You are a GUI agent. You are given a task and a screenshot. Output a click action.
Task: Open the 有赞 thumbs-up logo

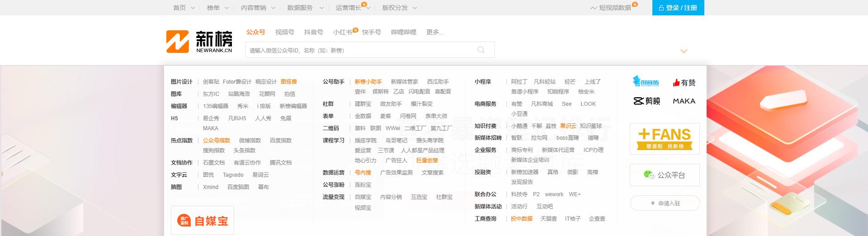[684, 83]
